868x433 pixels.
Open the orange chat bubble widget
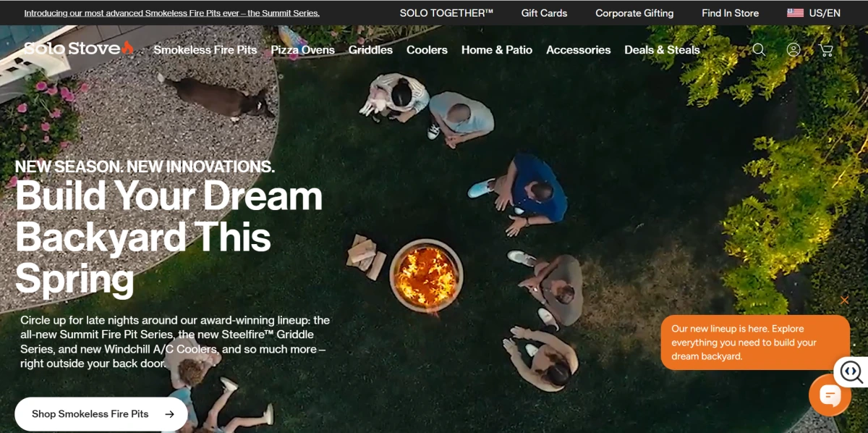830,395
